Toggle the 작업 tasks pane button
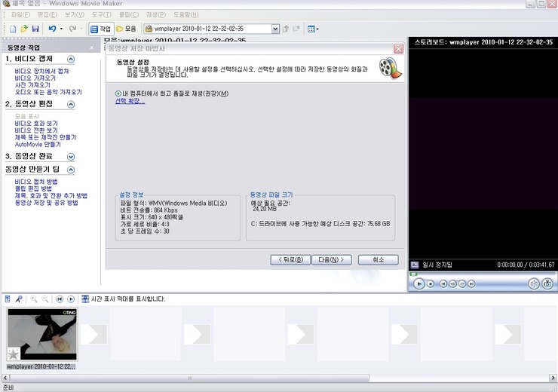558x392 pixels. [x=101, y=29]
